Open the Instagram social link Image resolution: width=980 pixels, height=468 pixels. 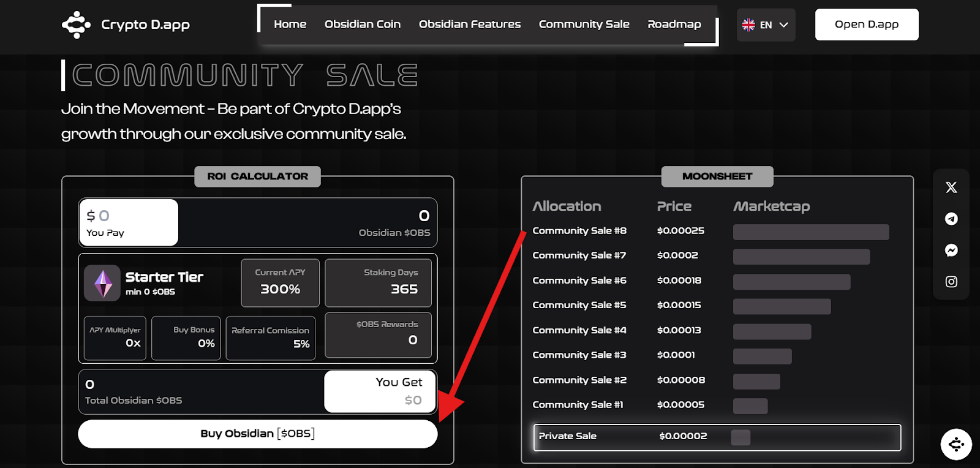(x=951, y=282)
